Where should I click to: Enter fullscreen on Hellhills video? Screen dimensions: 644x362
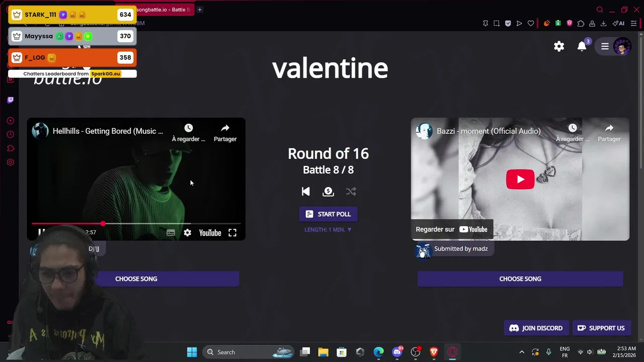(232, 233)
